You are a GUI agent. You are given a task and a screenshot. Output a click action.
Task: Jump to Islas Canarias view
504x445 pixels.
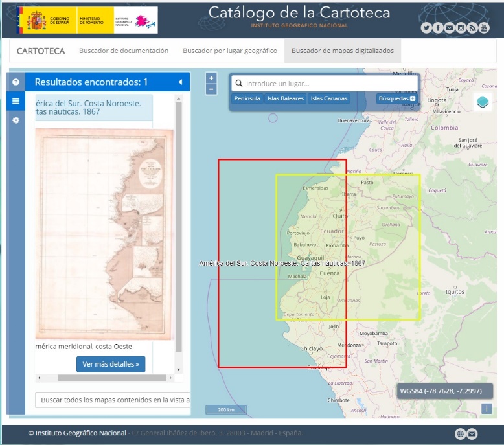point(329,98)
